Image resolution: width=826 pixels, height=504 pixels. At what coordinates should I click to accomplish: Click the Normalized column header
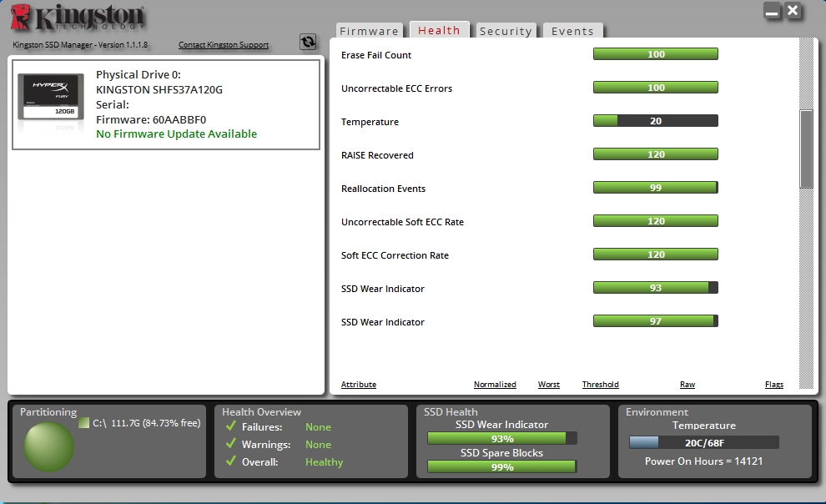(x=495, y=385)
